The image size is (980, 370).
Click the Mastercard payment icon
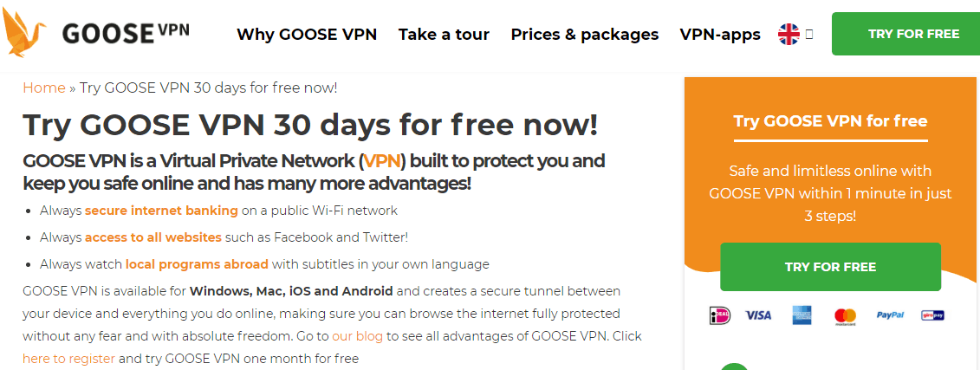click(845, 316)
